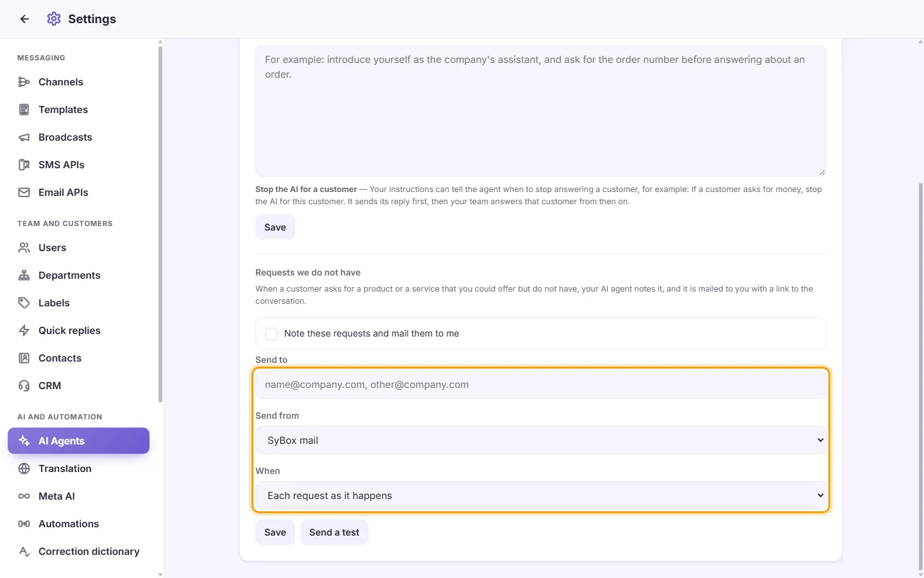This screenshot has width=924, height=578.
Task: Click the Settings gear icon
Action: [54, 19]
